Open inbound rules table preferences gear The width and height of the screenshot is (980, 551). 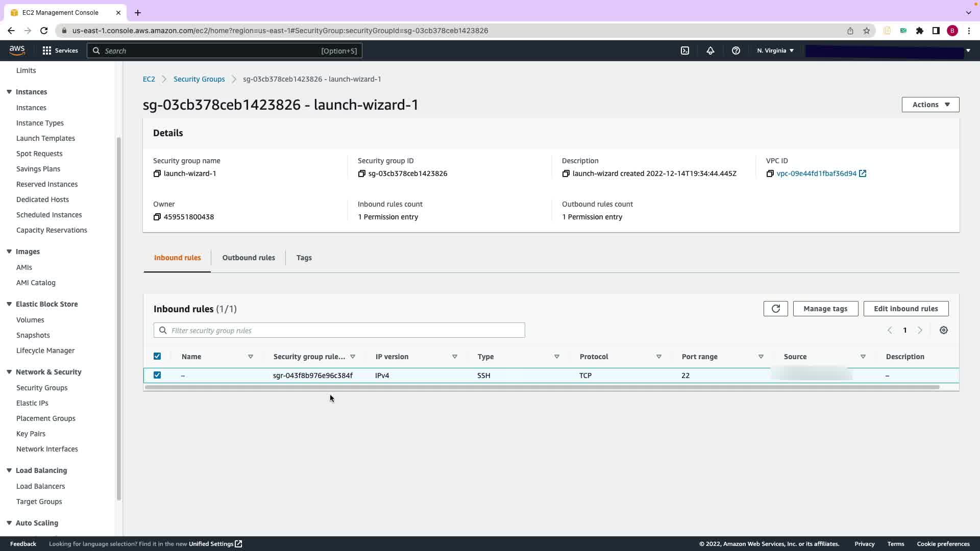pos(943,330)
